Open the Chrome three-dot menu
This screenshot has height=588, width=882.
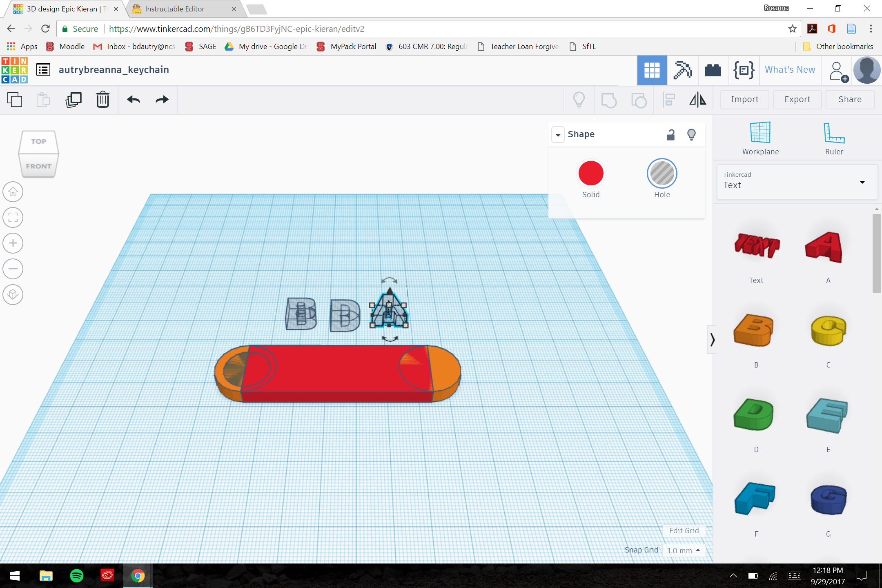(x=871, y=29)
